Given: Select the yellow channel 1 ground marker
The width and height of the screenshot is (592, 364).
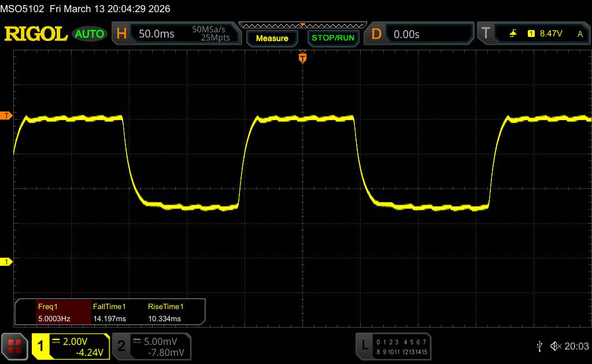Looking at the screenshot, I should (x=6, y=262).
